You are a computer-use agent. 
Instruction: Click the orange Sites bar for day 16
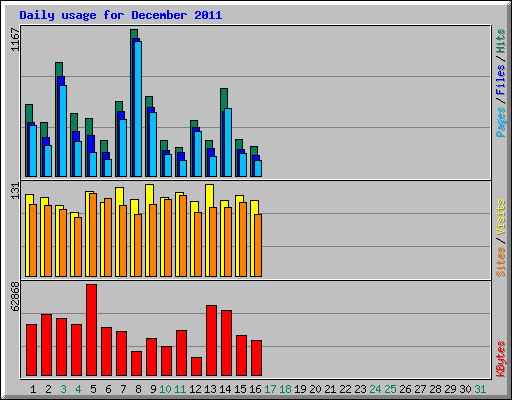[x=258, y=246]
